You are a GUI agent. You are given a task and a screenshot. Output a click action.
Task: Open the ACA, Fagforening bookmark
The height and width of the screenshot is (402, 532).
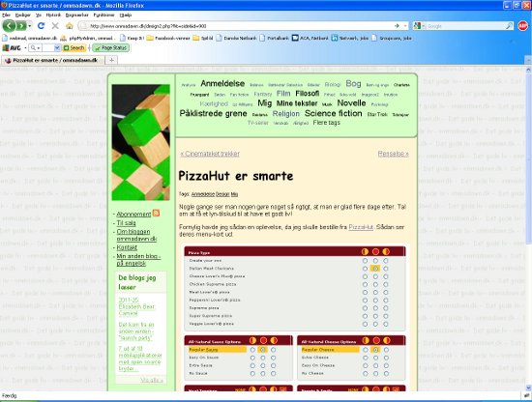point(310,39)
